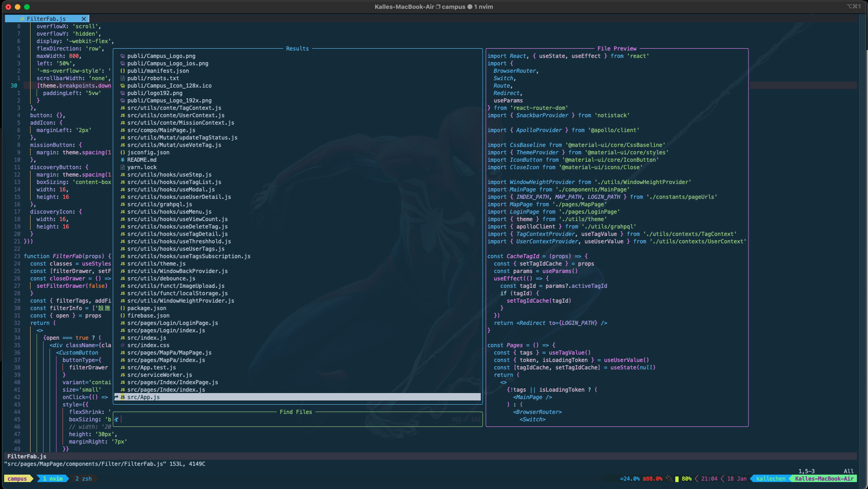
Task: Select src/utils/conte/MissionContext.js result
Action: pyautogui.click(x=181, y=123)
